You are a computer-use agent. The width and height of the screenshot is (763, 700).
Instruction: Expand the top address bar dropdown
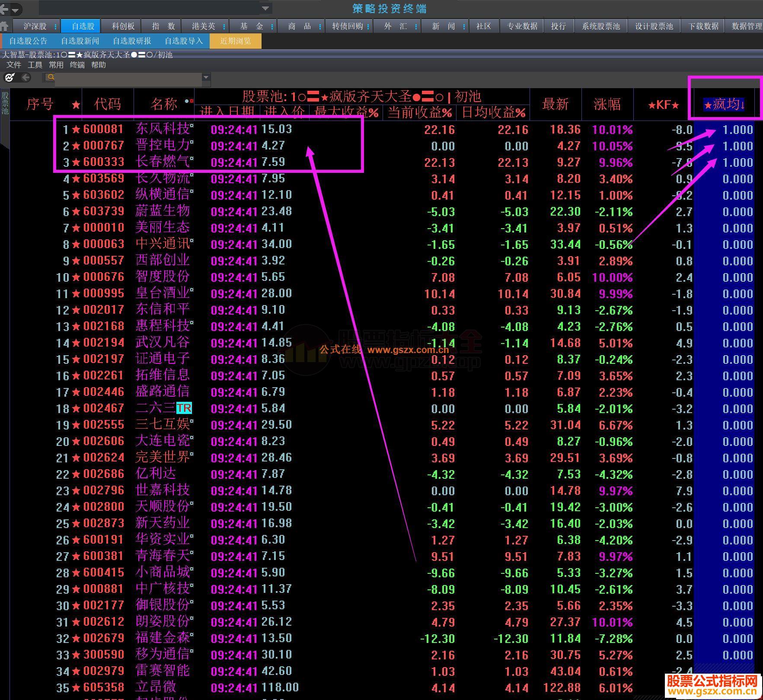tap(265, 8)
